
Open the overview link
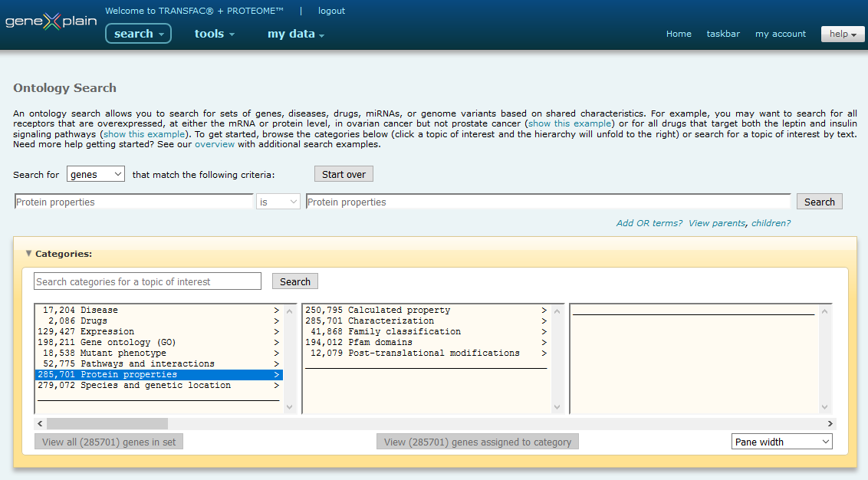(x=214, y=144)
